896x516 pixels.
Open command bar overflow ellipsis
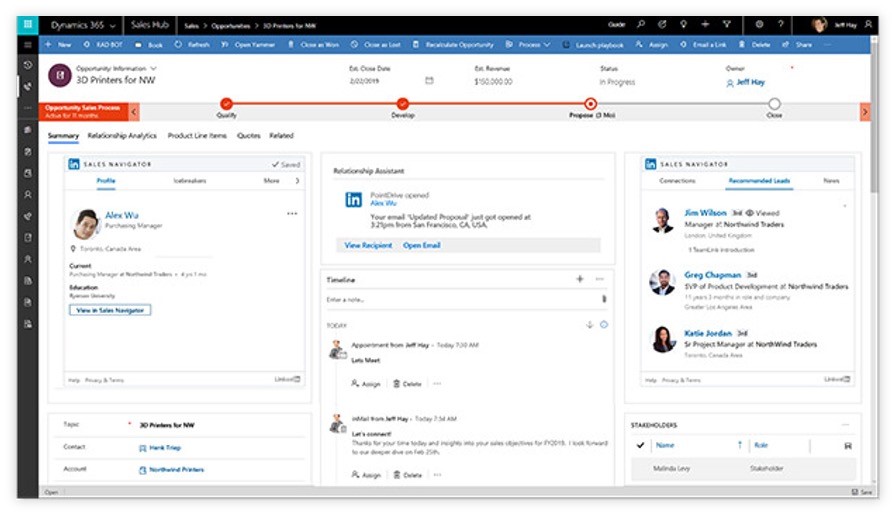[x=827, y=45]
